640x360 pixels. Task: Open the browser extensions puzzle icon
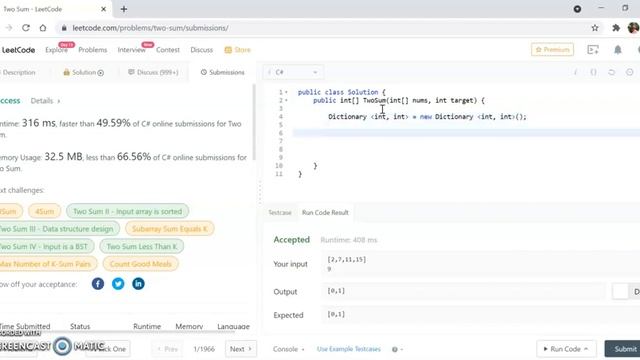(616, 28)
